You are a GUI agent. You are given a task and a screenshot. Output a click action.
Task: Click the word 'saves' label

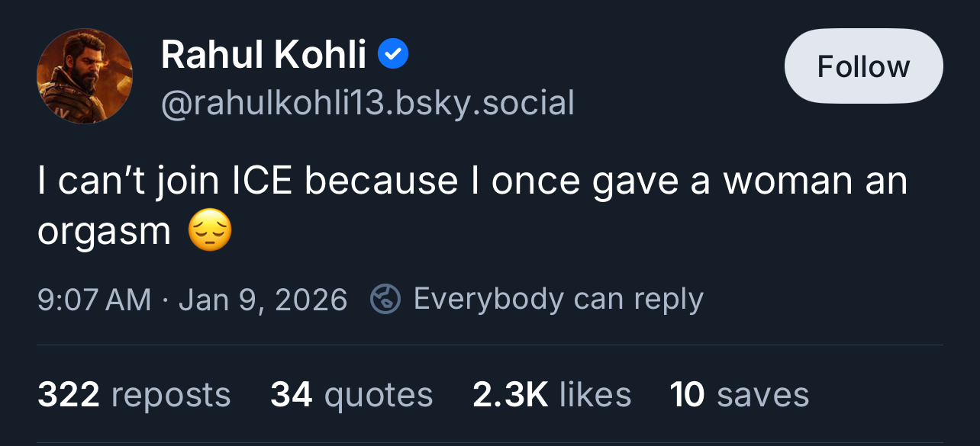click(x=762, y=395)
